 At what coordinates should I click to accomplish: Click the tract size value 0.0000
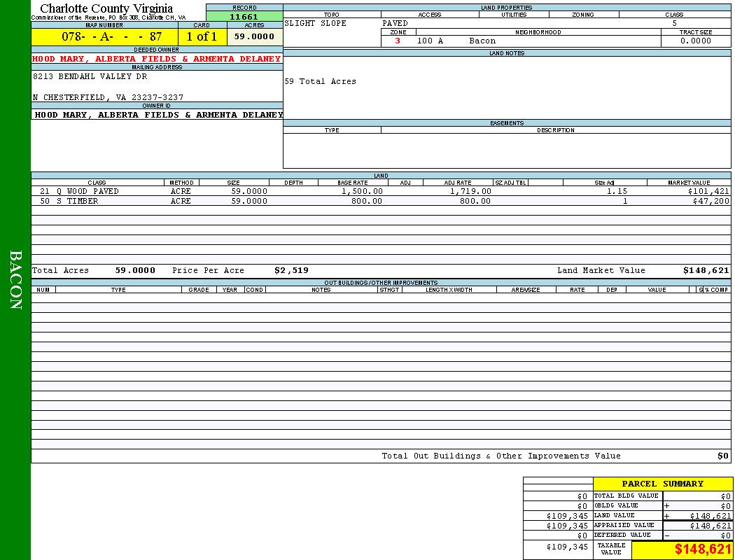click(x=695, y=41)
